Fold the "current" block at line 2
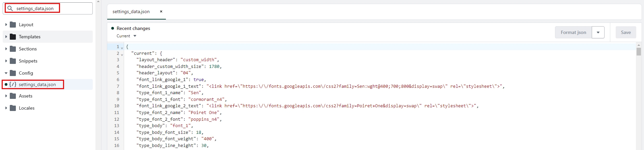644x150 pixels. click(x=122, y=54)
